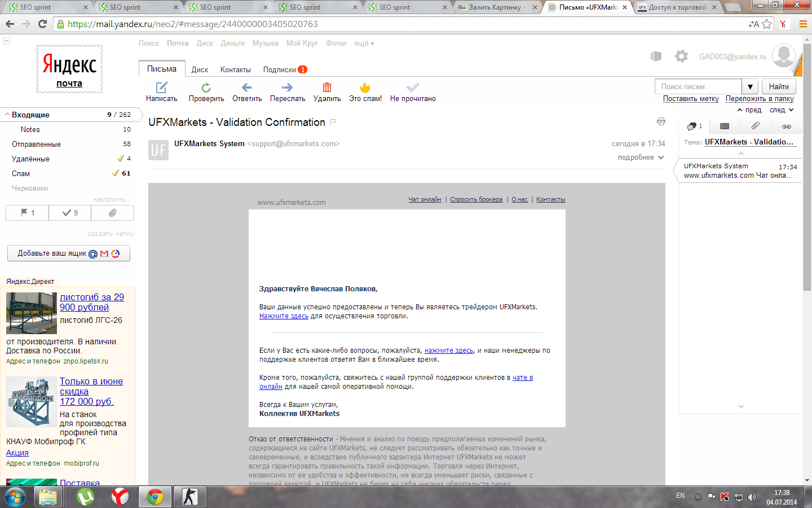
Task: Go to previous message пред.
Action: click(x=750, y=110)
